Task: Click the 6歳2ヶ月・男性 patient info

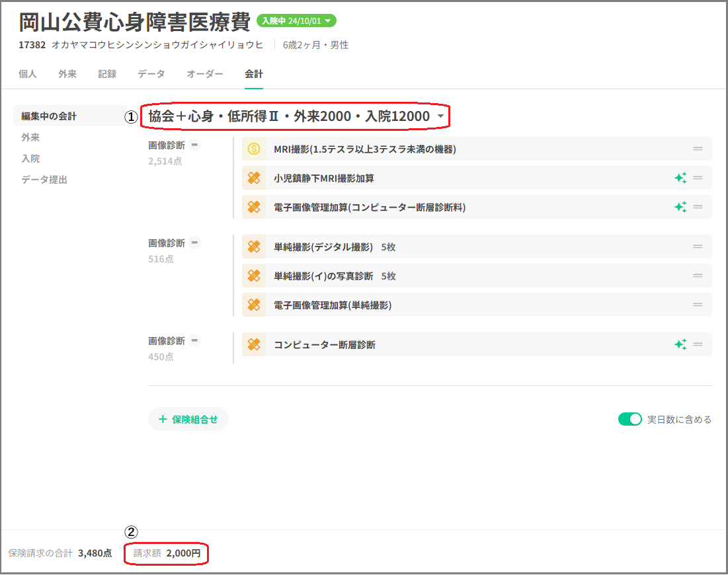Action: [x=315, y=45]
